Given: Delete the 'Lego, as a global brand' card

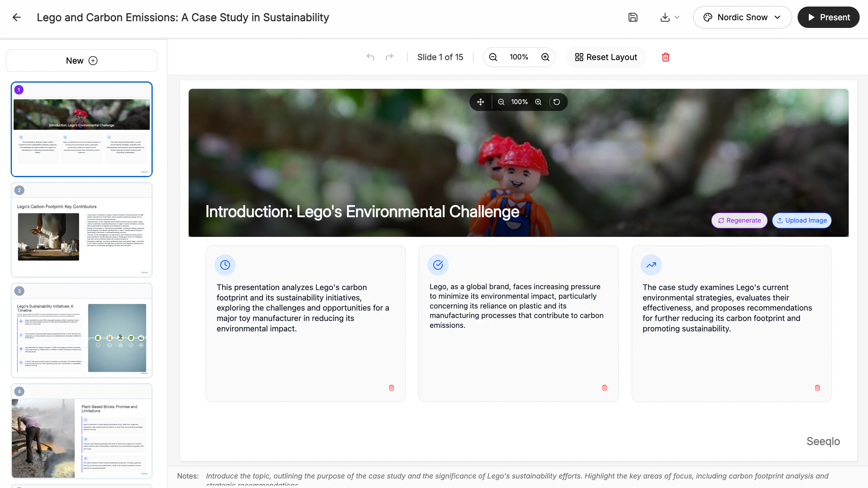Looking at the screenshot, I should click(605, 388).
